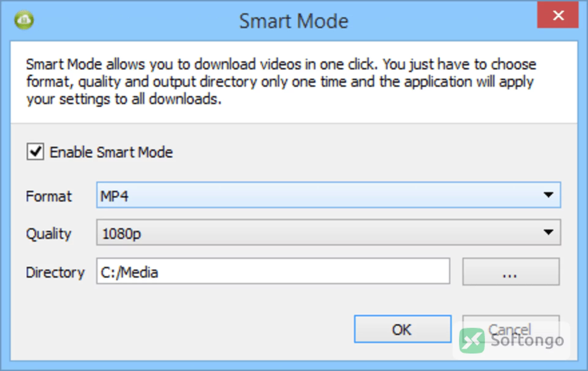The image size is (588, 371).
Task: Click the green app icon in title bar
Action: tap(24, 20)
